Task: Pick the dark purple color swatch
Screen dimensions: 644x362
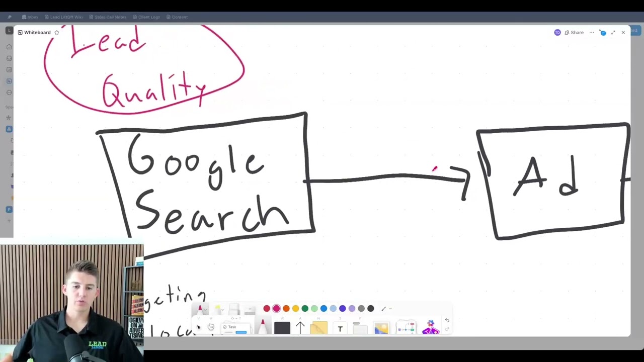Action: [342, 309]
